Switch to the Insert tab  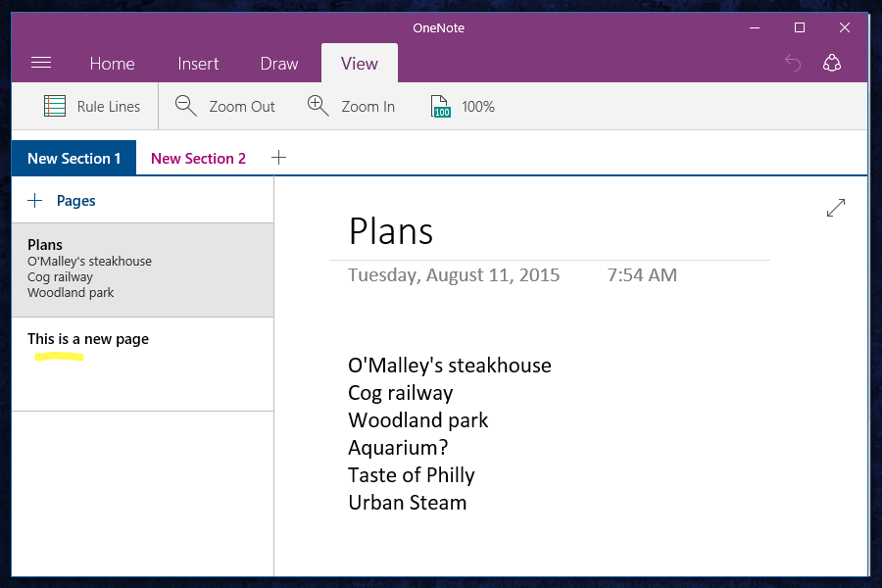(198, 64)
